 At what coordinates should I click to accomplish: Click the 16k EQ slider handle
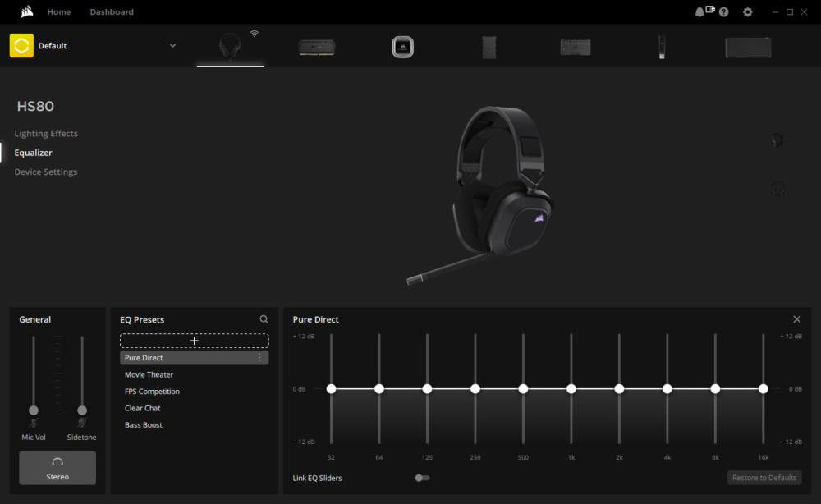(764, 389)
